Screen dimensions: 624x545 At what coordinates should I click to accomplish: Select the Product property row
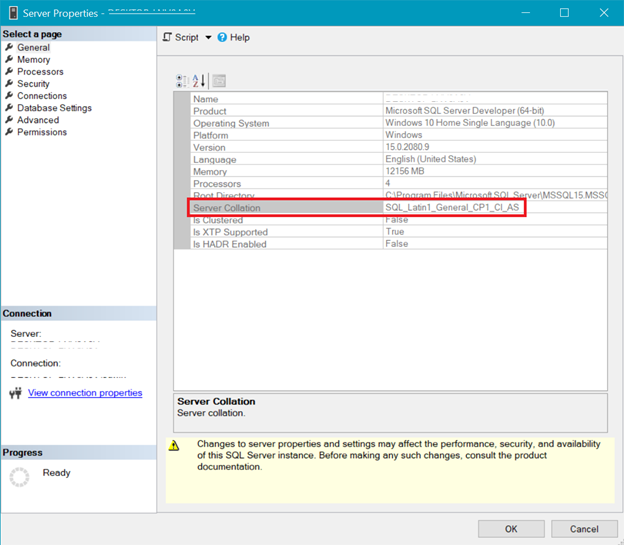click(399, 111)
